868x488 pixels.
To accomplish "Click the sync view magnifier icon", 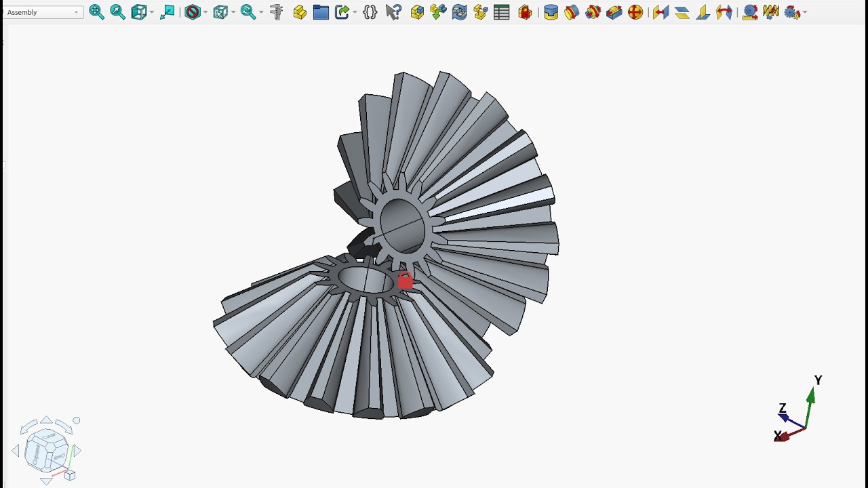I will point(248,12).
